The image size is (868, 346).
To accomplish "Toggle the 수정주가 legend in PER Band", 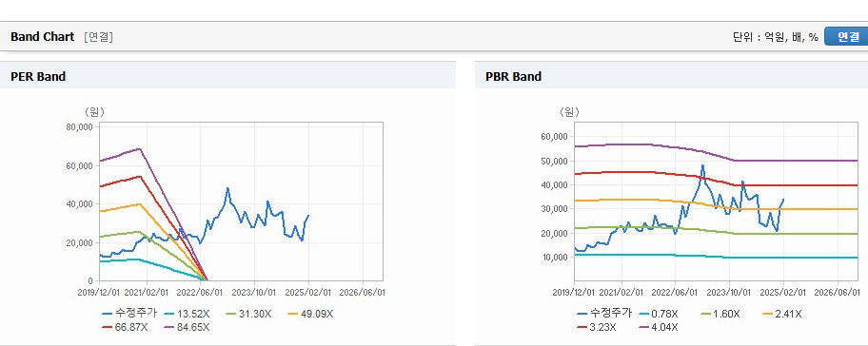I will [x=129, y=314].
